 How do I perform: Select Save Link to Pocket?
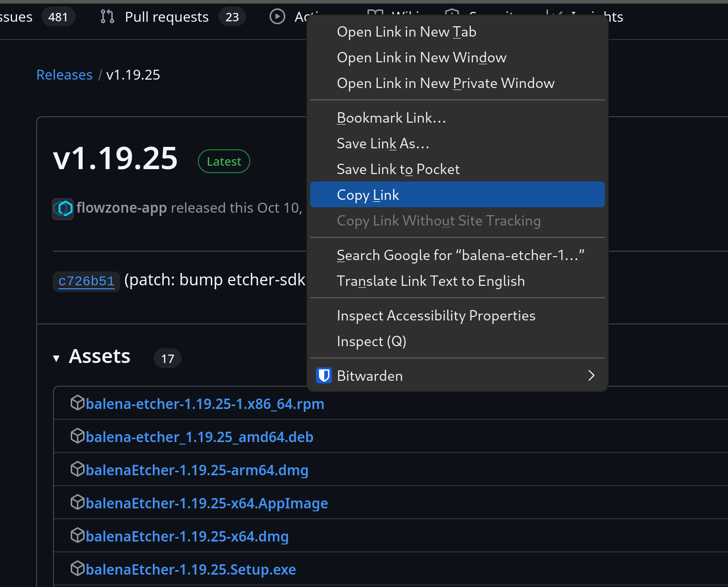tap(457, 169)
